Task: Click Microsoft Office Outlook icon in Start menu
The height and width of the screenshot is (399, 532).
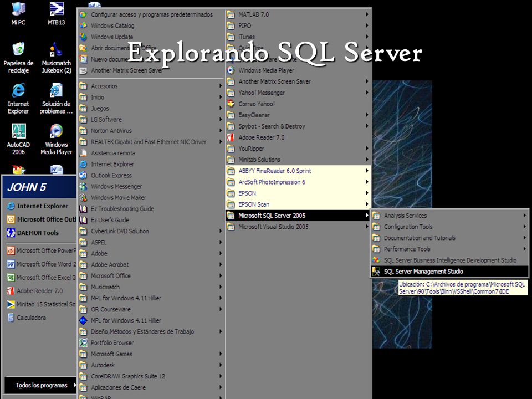Action: tap(11, 219)
